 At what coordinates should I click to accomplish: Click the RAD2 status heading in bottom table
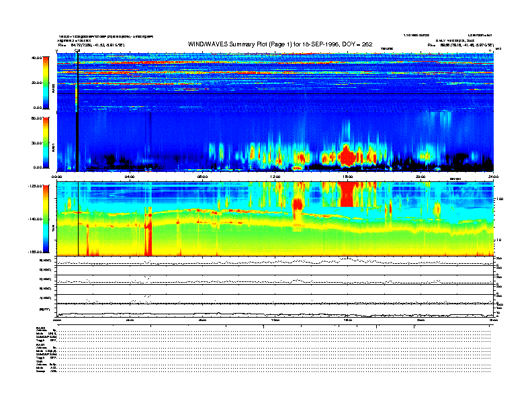(x=41, y=328)
